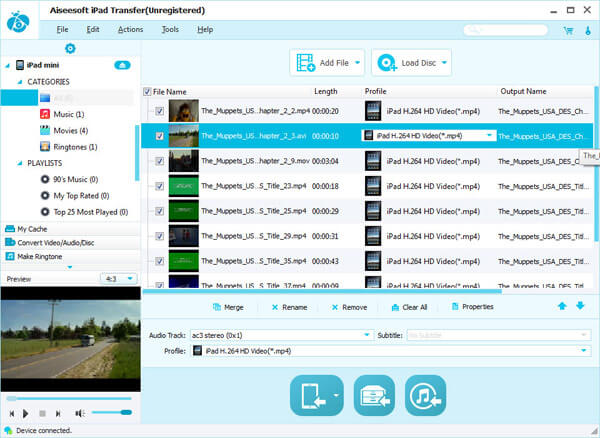The width and height of the screenshot is (600, 438).
Task: Uncheck the chapter_2_2.mp4 file checkbox
Action: [x=160, y=111]
